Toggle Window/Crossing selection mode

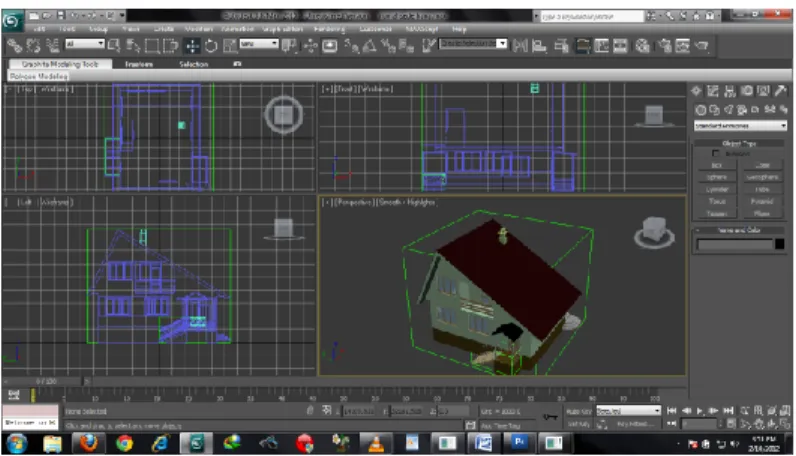click(171, 46)
